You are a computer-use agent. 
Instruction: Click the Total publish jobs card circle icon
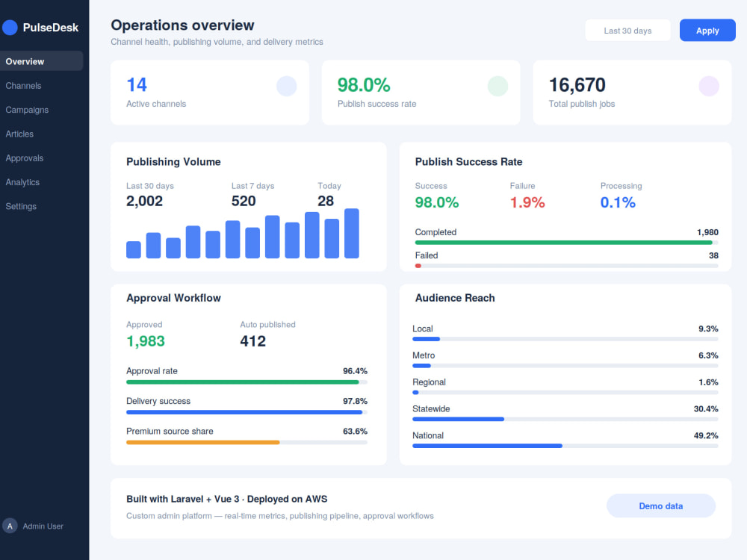coord(709,86)
